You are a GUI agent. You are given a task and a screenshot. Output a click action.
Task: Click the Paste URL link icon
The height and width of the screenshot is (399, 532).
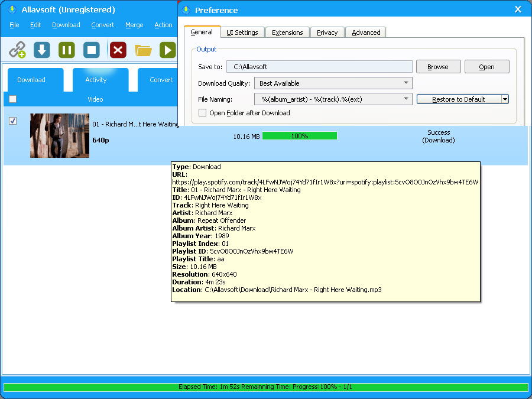[17, 50]
